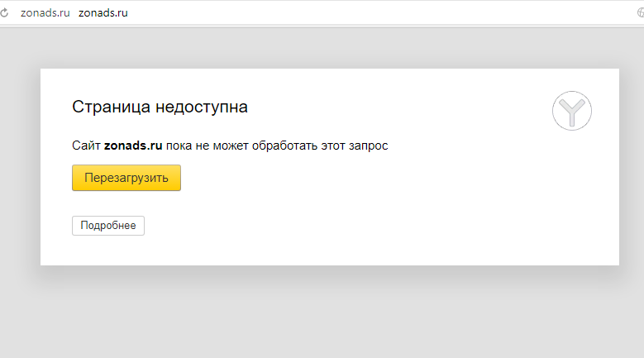Click the gray background below the error card
Image resolution: width=644 pixels, height=358 pixels.
tap(331, 314)
